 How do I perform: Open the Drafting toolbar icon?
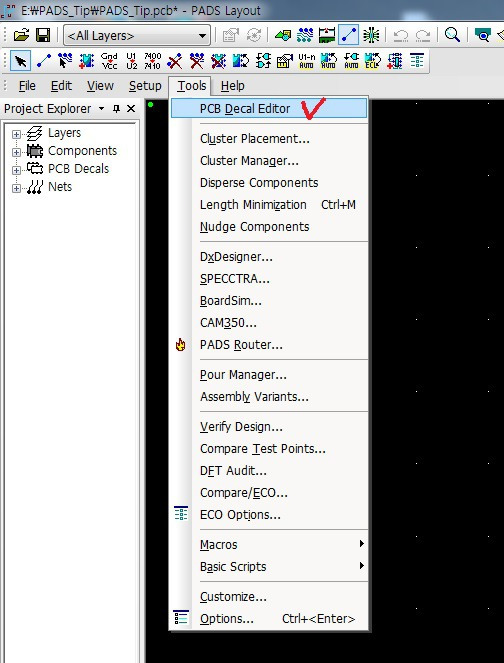283,35
